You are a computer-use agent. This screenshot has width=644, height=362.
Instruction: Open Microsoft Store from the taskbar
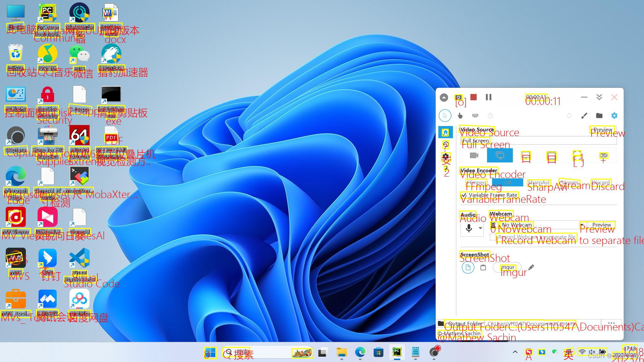[x=379, y=353]
